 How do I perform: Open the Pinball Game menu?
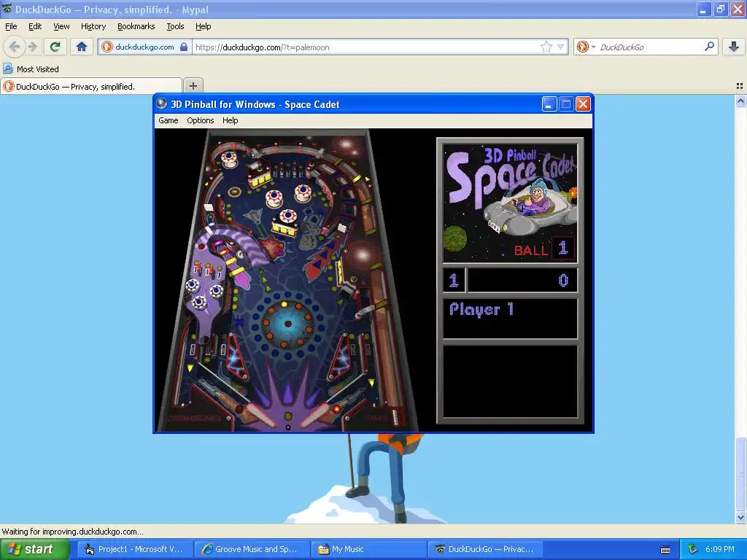click(x=169, y=120)
